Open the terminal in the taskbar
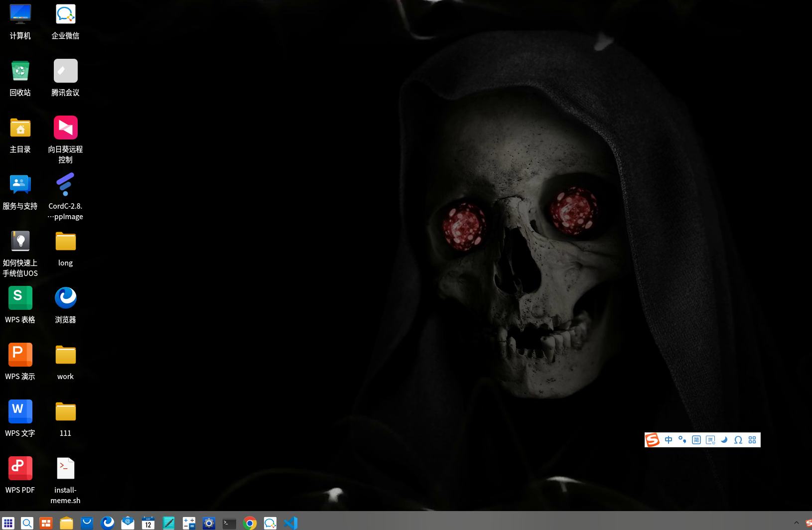Screen dimensions: 812x530 pyautogui.click(x=229, y=523)
